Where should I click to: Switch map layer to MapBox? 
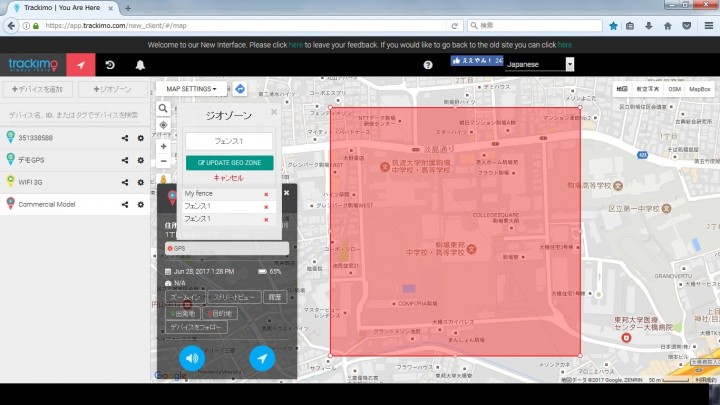pos(700,89)
